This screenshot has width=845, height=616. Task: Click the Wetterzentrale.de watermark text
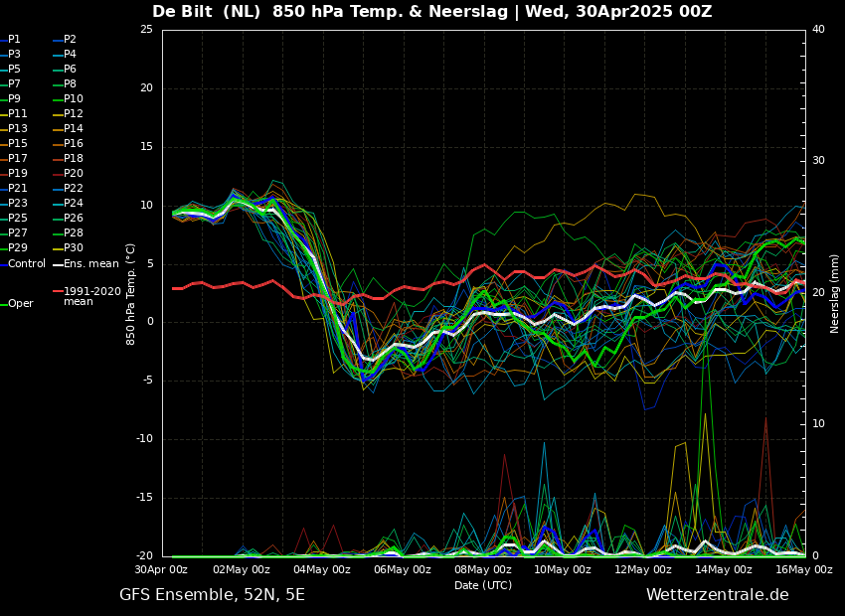tap(717, 595)
